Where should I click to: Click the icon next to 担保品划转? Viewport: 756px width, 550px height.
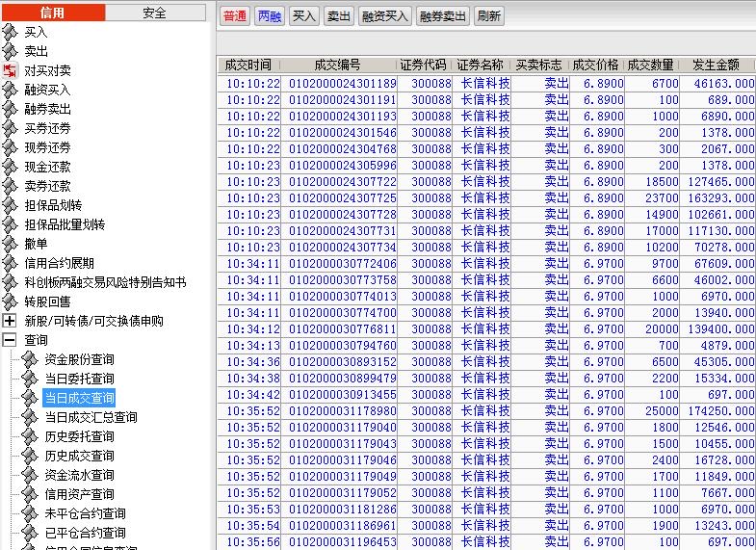(10, 205)
